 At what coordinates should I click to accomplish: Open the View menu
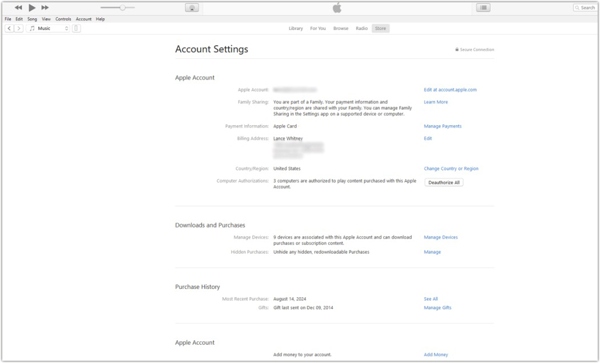point(46,19)
